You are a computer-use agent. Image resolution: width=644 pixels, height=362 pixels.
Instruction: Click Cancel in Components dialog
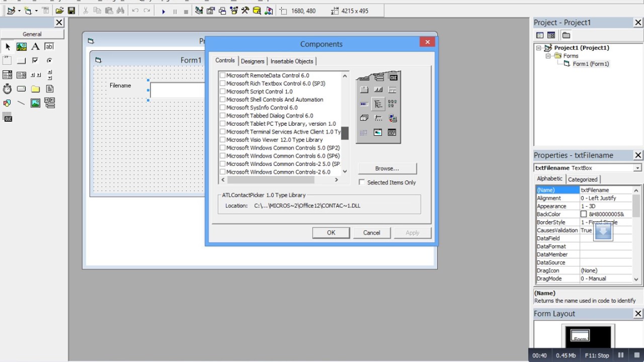372,233
